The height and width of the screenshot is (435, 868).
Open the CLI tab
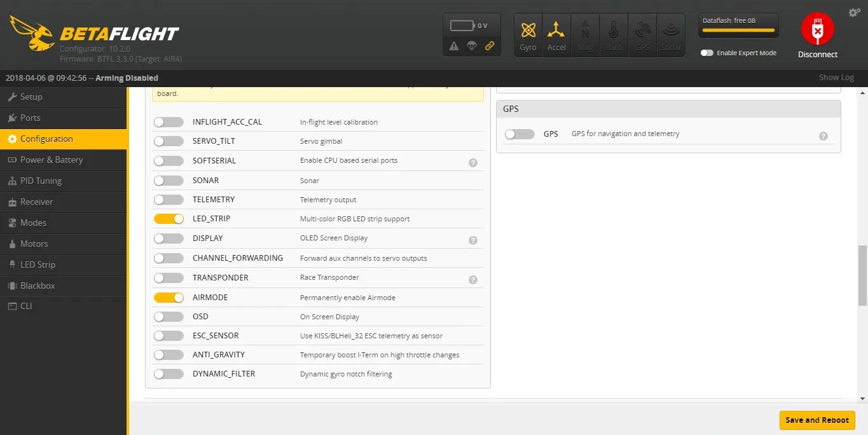[64, 307]
